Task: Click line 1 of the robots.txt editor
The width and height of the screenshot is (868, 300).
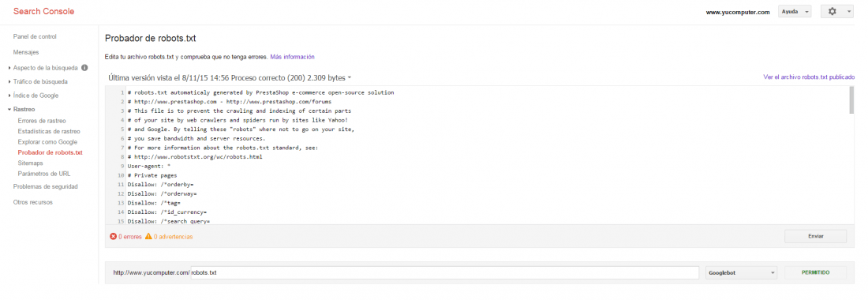Action: [260, 93]
